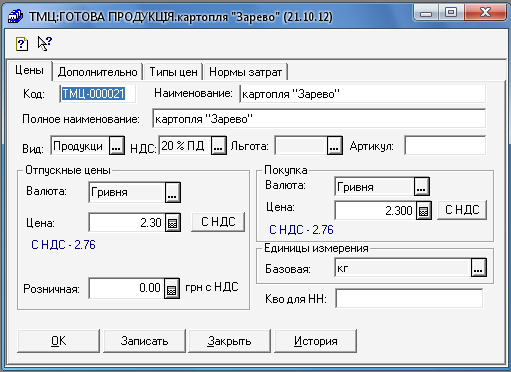This screenshot has width=511, height=372.
Task: Choose Покупка currency via ellipsis button
Action: pyautogui.click(x=421, y=187)
